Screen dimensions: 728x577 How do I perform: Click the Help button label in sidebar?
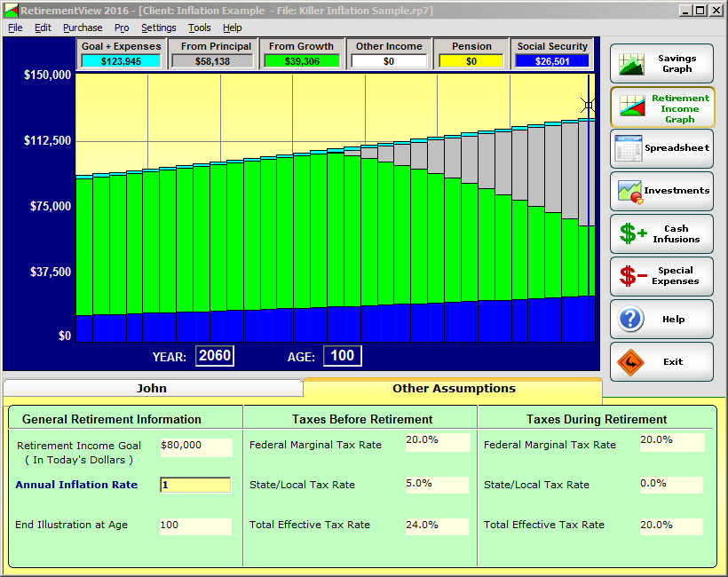coord(673,320)
